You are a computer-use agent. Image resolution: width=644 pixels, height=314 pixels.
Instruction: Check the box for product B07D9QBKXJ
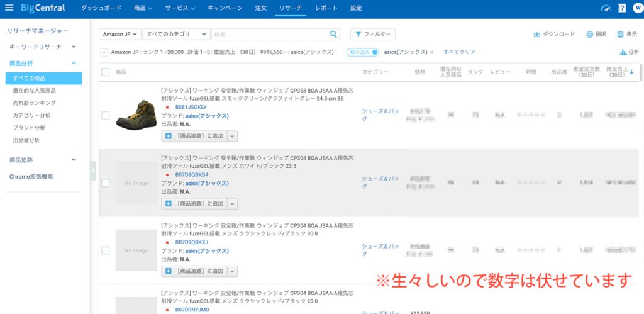pos(106,250)
